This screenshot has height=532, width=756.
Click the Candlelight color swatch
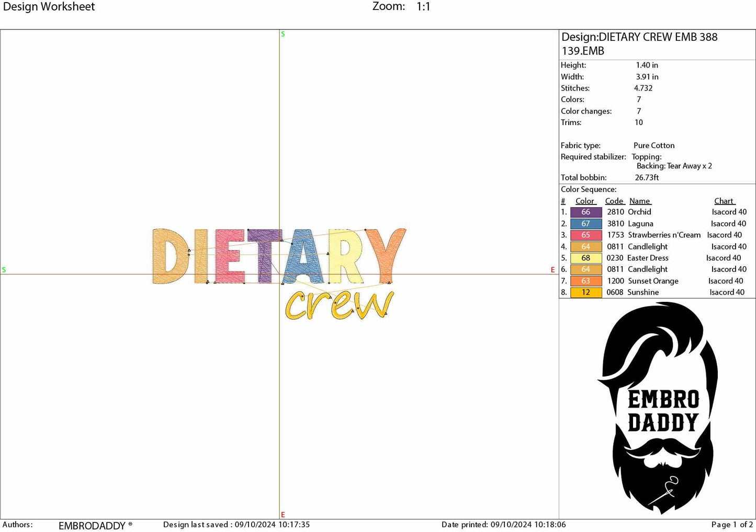click(585, 246)
